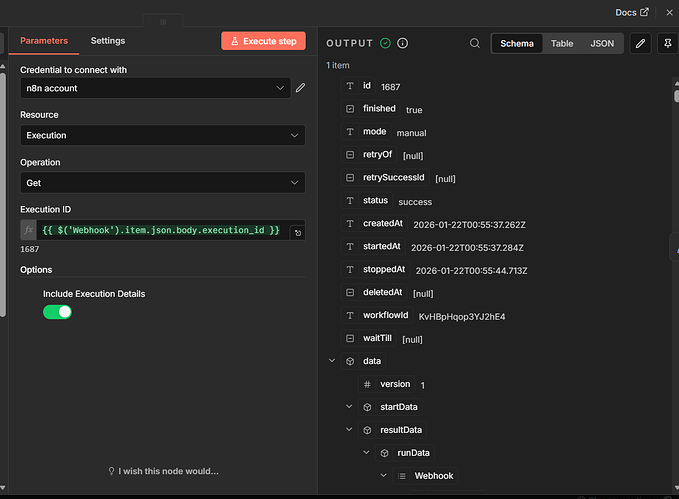The image size is (679, 499).
Task: Click the search icon in output panel
Action: coord(475,44)
